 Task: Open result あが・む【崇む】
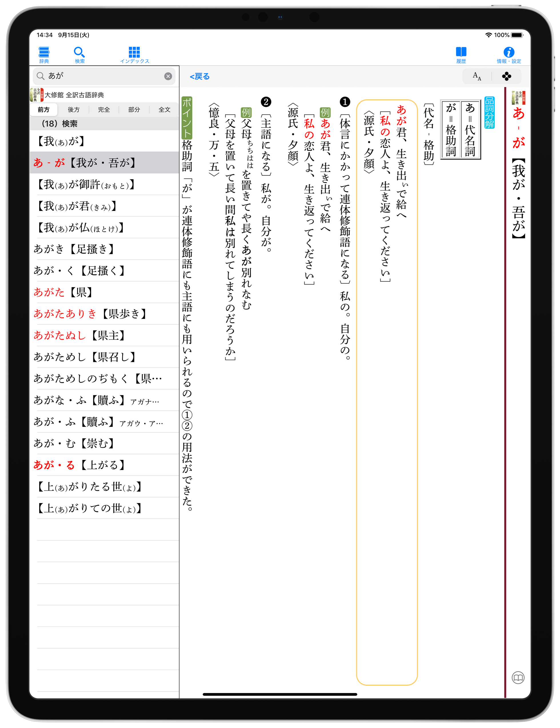point(104,443)
